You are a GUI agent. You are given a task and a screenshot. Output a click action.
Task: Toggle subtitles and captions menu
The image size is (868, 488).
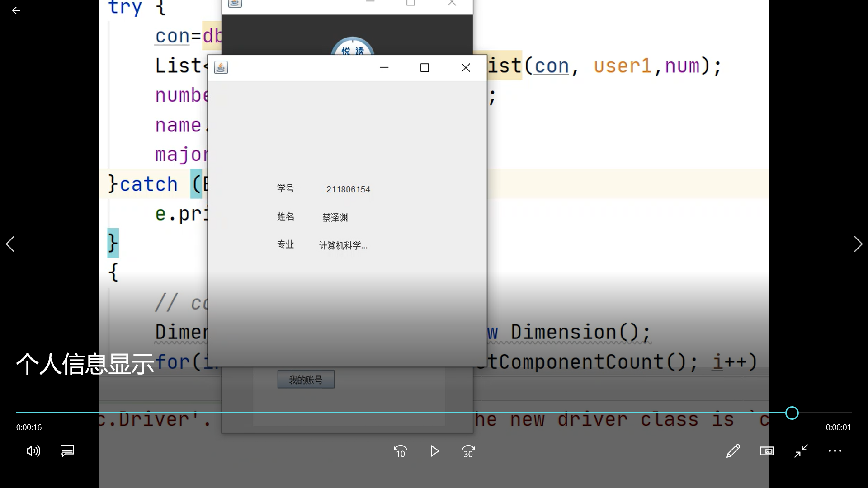click(x=67, y=451)
